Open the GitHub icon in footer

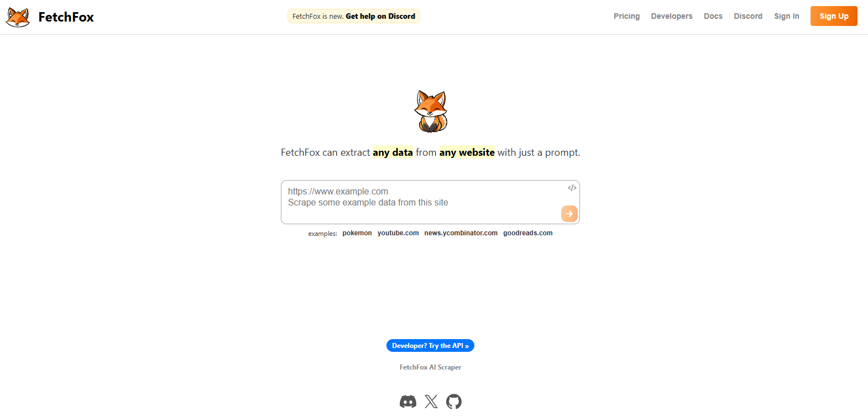(x=454, y=402)
